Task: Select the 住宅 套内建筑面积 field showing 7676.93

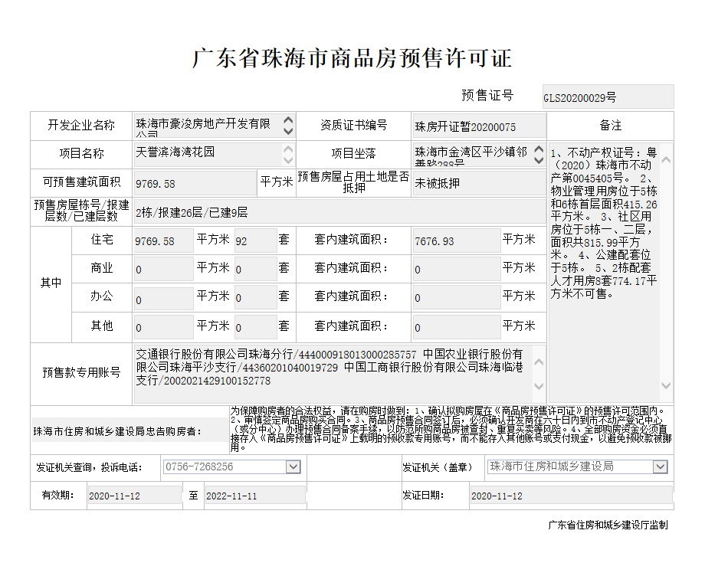Action: (455, 241)
